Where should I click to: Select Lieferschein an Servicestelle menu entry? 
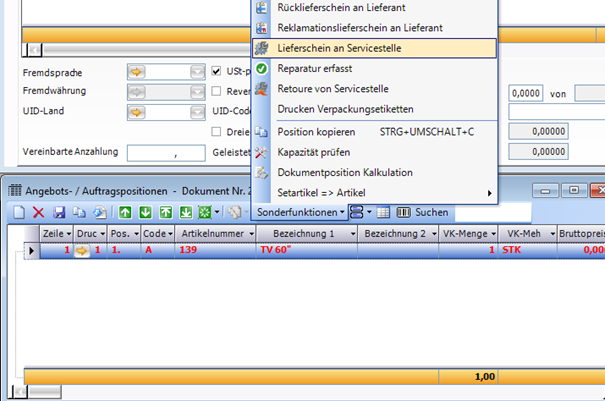[372, 47]
